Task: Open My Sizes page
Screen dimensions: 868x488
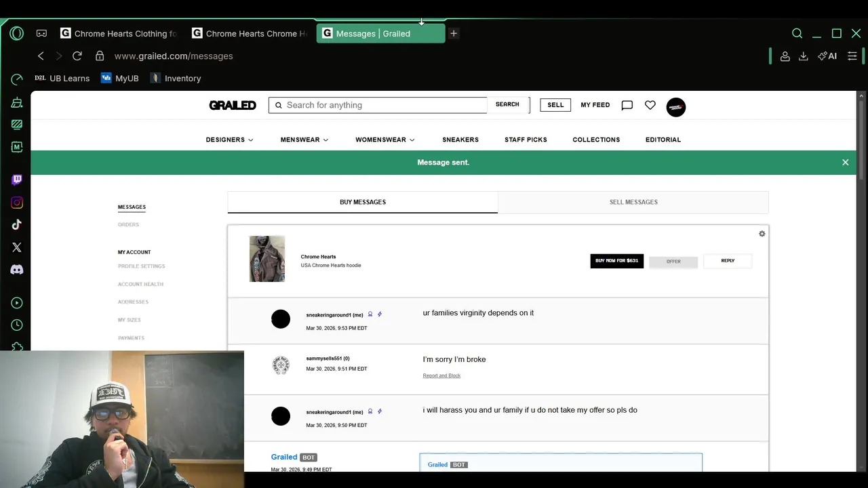Action: [x=130, y=320]
